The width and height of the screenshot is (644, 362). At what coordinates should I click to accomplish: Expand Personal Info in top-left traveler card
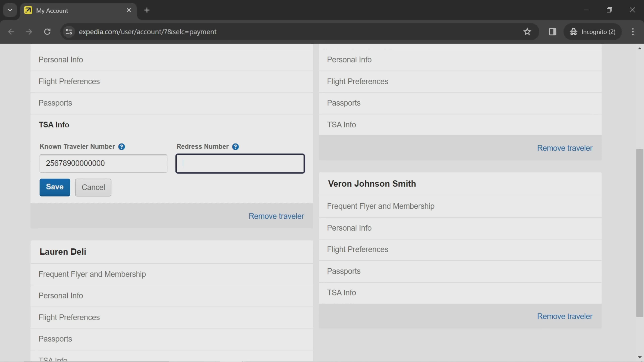click(172, 60)
